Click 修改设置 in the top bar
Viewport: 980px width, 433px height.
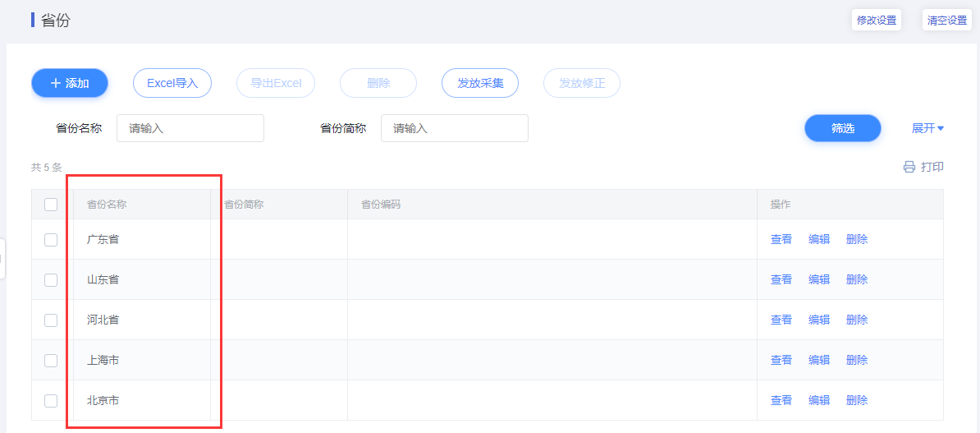point(877,21)
